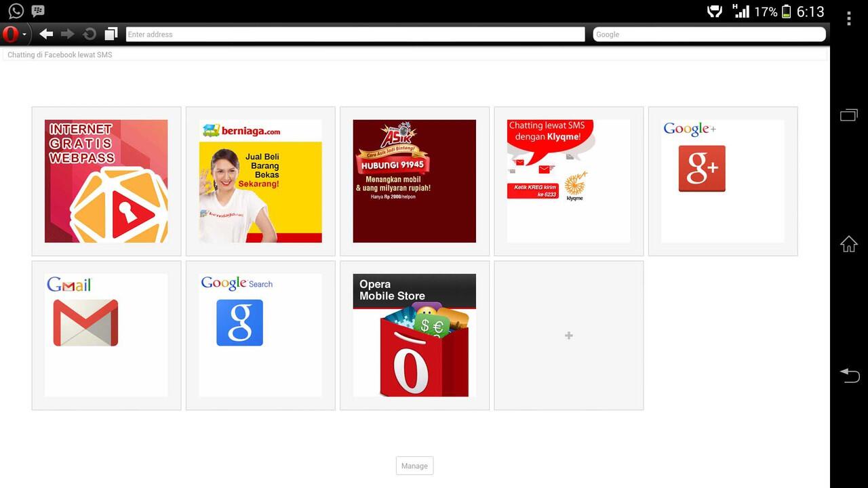Open the Klyqme Chatting lewat SMS tile
868x488 pixels.
click(x=568, y=181)
